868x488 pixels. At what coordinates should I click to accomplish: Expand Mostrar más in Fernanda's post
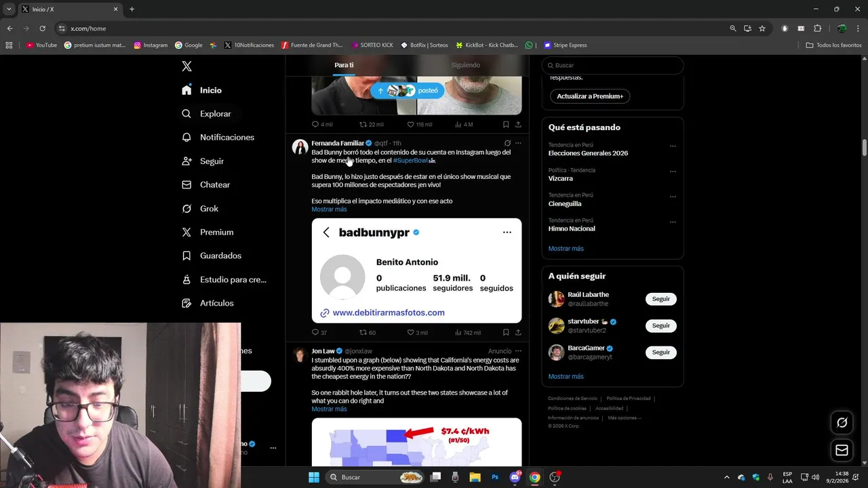coord(329,209)
